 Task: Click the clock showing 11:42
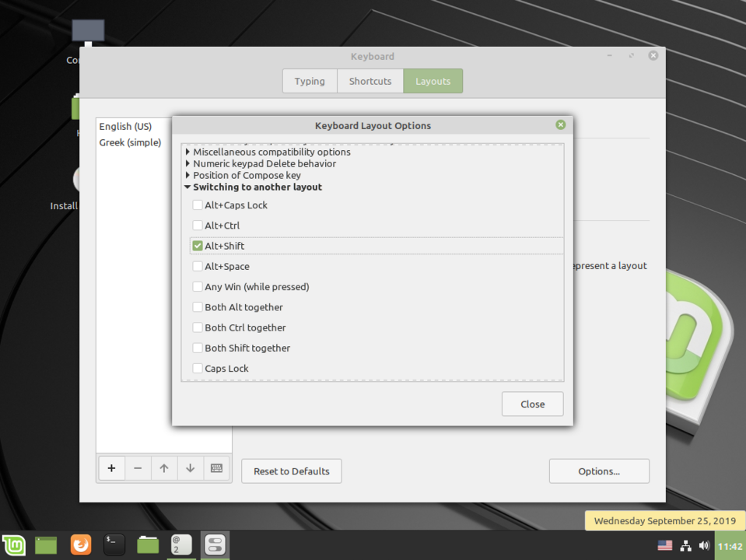point(730,546)
